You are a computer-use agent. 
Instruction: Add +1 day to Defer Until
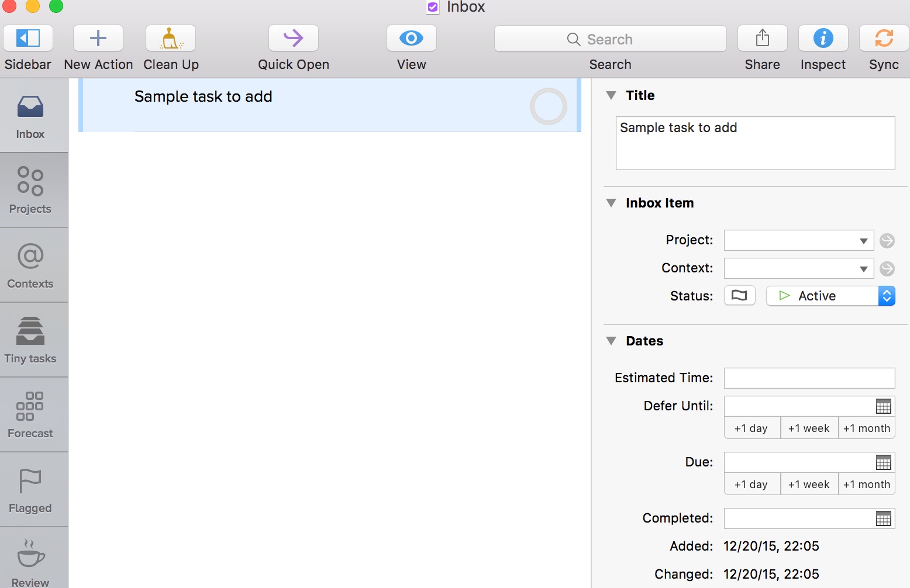pos(752,428)
